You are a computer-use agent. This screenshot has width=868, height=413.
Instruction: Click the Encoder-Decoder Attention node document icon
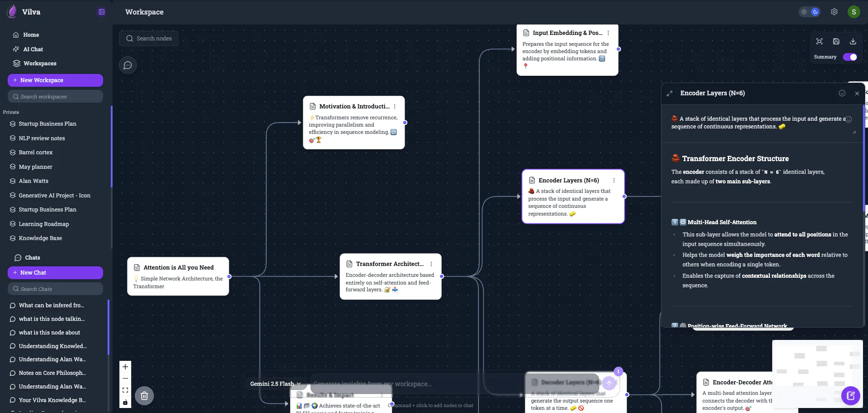(x=706, y=383)
